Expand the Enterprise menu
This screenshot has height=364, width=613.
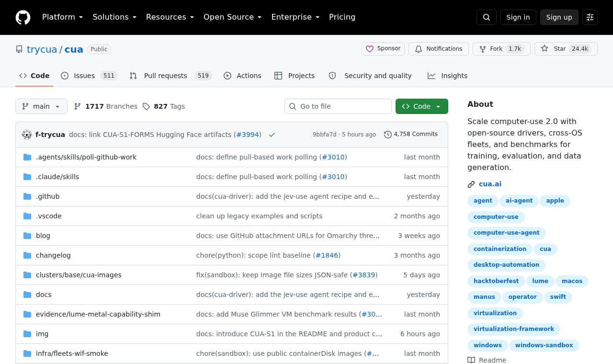[295, 17]
